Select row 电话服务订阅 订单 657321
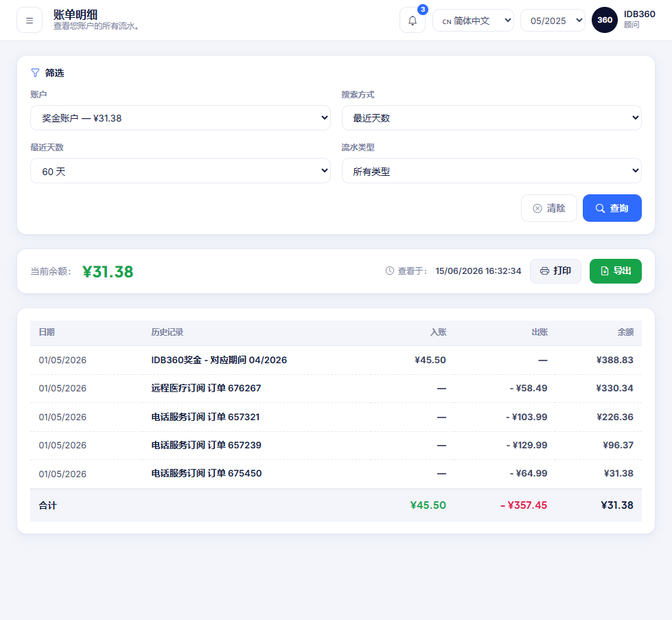 tap(336, 417)
